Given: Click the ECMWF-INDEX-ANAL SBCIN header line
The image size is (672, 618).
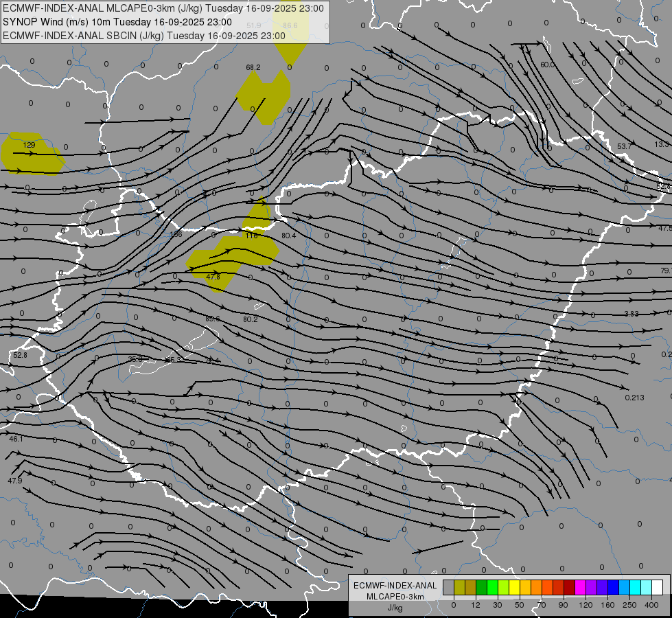Looking at the screenshot, I should [x=144, y=36].
